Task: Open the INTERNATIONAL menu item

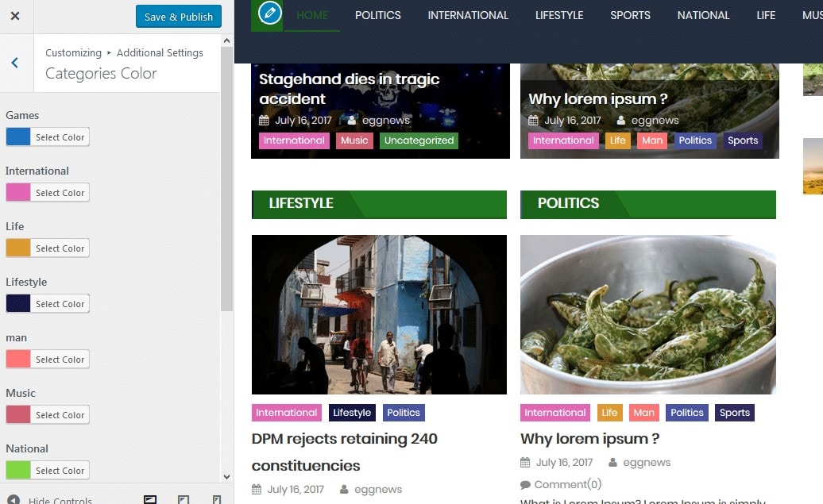Action: (468, 15)
